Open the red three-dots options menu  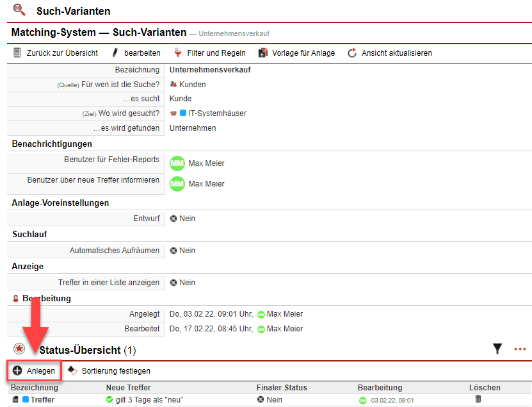tap(519, 349)
